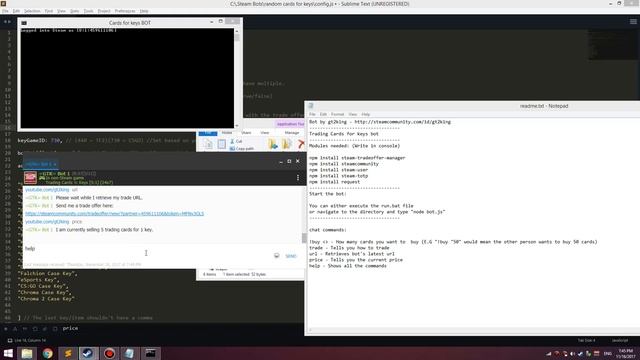
Task: Open Notepad Edit menu
Action: click(x=323, y=114)
